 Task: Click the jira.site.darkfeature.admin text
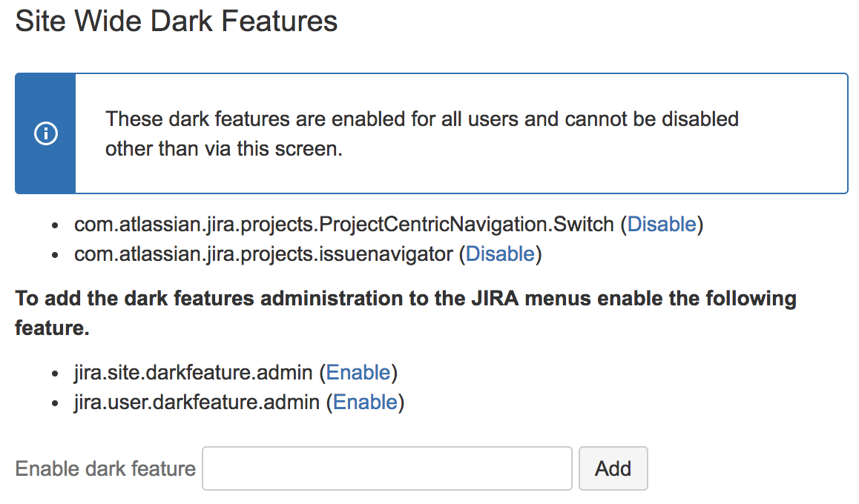pos(194,373)
